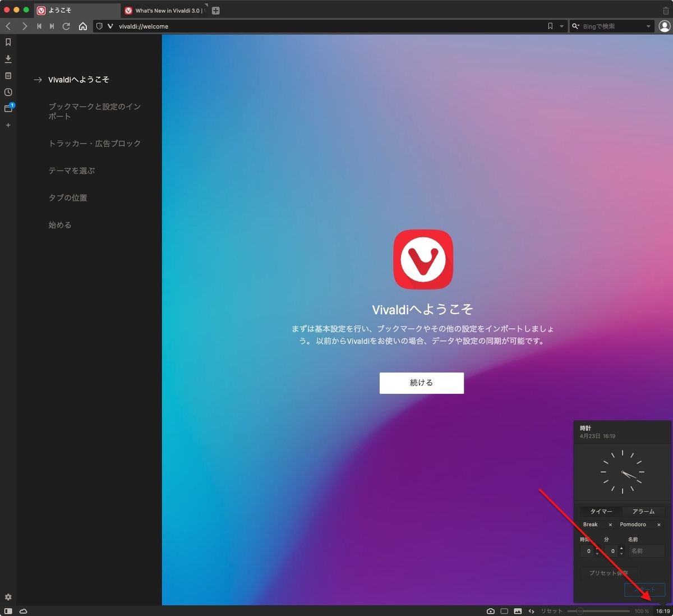Open the Window panel with badge
The height and width of the screenshot is (616, 673).
[x=8, y=108]
